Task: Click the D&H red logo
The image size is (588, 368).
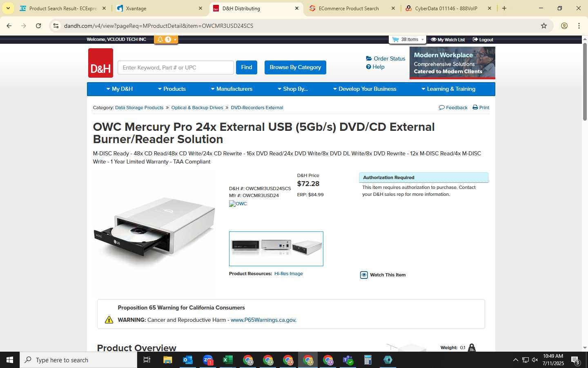Action: (x=100, y=63)
